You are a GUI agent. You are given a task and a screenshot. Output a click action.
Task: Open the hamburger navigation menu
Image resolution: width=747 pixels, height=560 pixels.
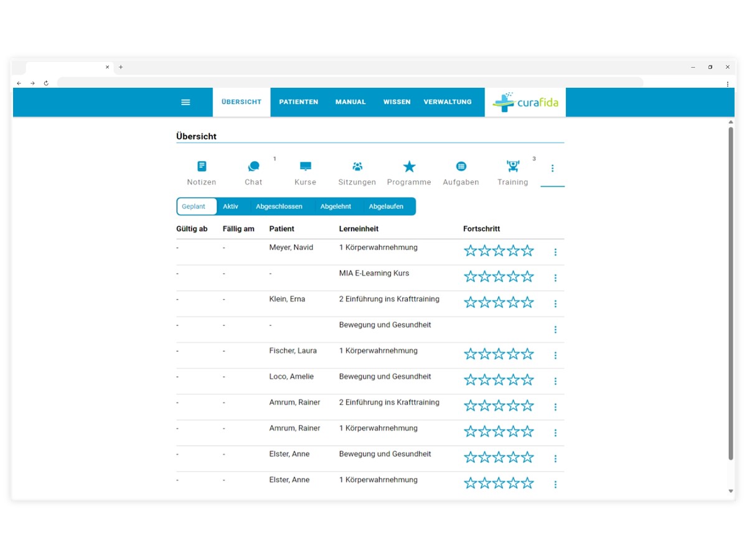(x=186, y=102)
